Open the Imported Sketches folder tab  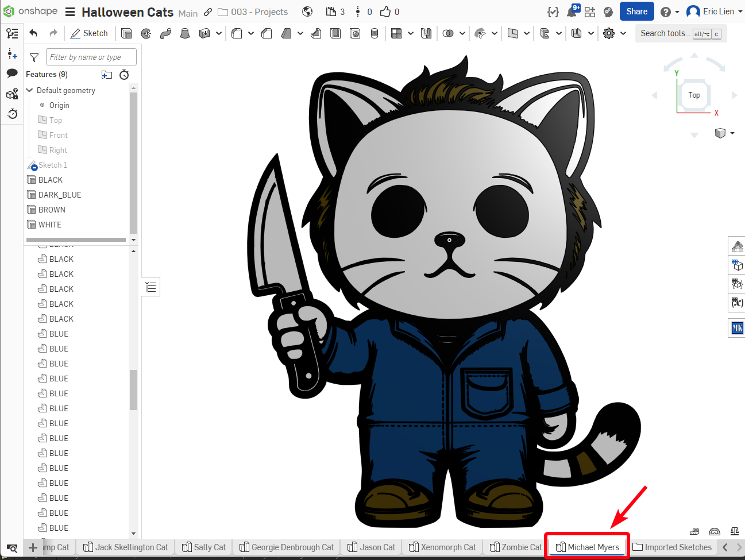(673, 547)
